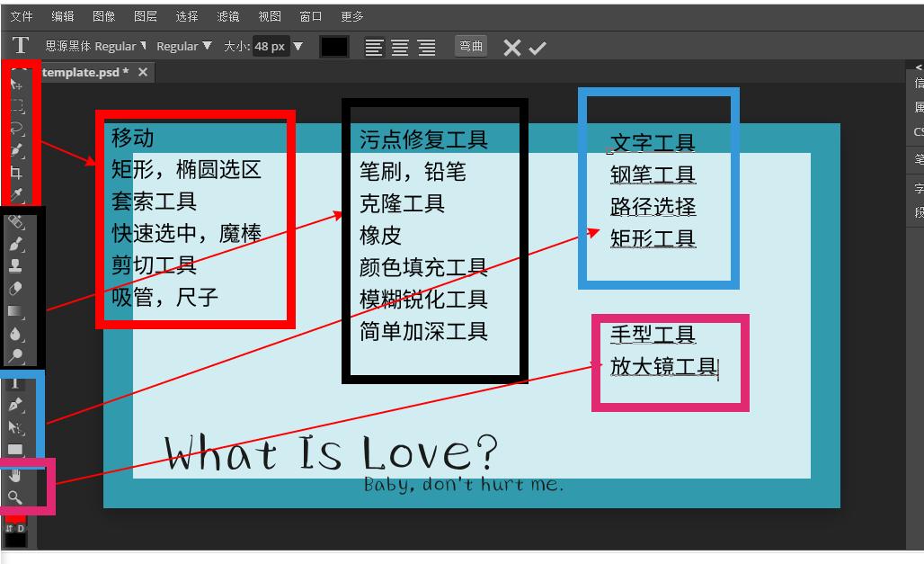This screenshot has width=924, height=564.
Task: Open the 弯曲 warp text dialog
Action: pyautogui.click(x=471, y=47)
